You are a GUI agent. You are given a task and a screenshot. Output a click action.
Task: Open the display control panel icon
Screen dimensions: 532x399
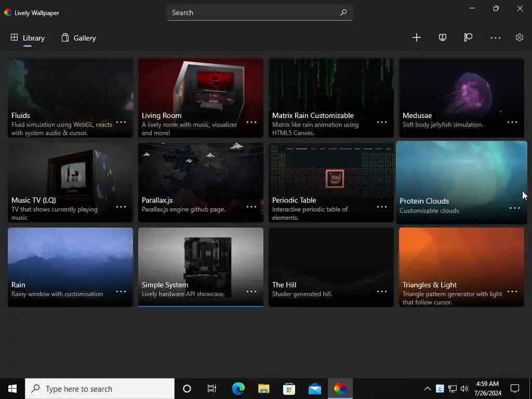pos(443,37)
